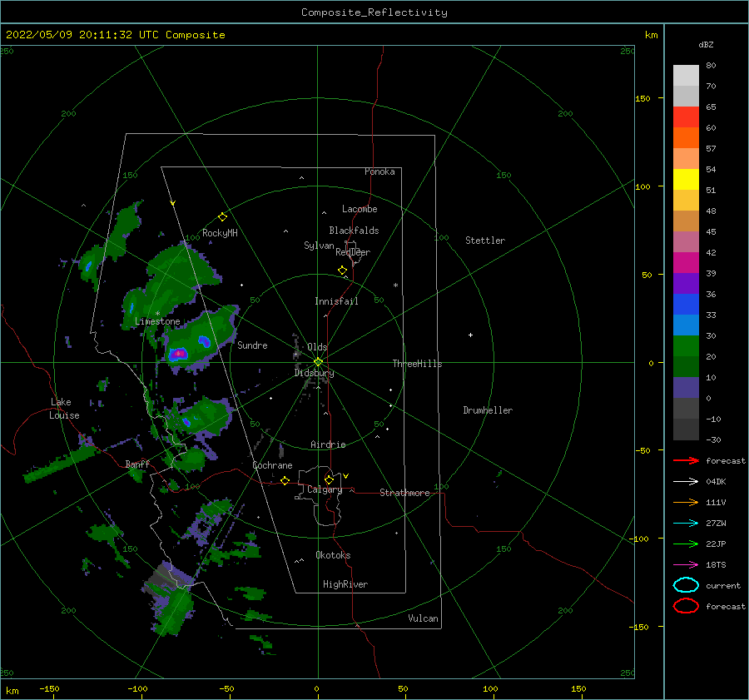Click the Lacombe town label
749x700 pixels.
pos(360,209)
